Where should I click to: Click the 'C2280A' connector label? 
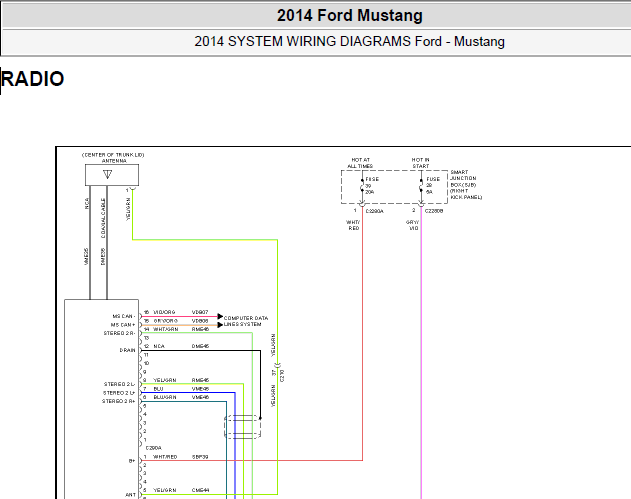click(375, 211)
